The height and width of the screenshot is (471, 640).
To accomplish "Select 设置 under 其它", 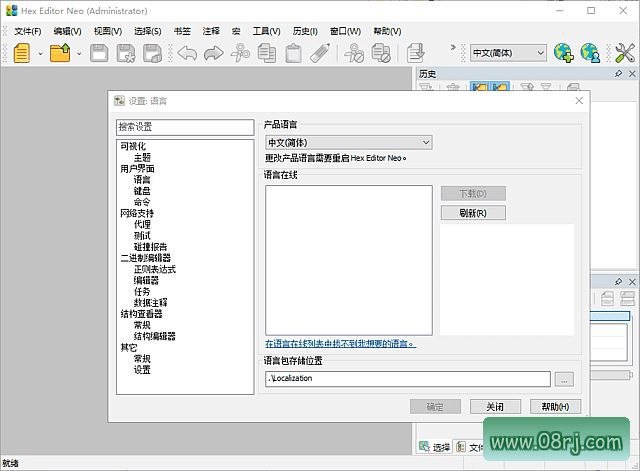I will (142, 369).
